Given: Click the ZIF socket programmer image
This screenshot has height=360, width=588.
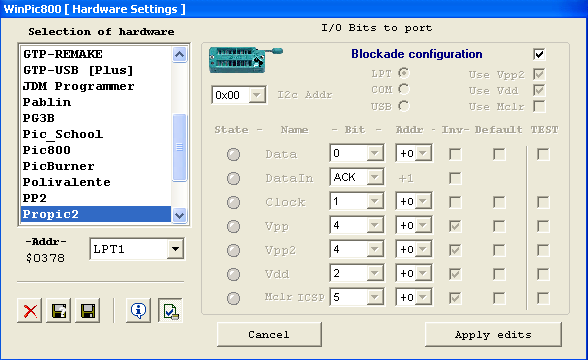Looking at the screenshot, I should (x=246, y=60).
